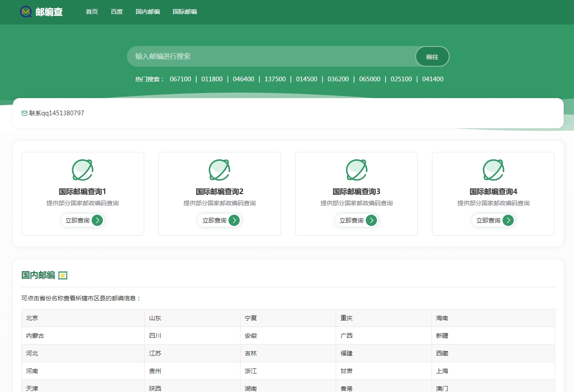Open 吉林 province postcodes
574x392 pixels.
pyautogui.click(x=251, y=353)
